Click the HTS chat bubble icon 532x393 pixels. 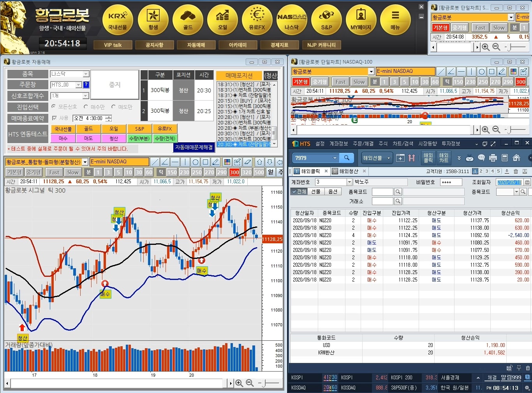pos(481,158)
